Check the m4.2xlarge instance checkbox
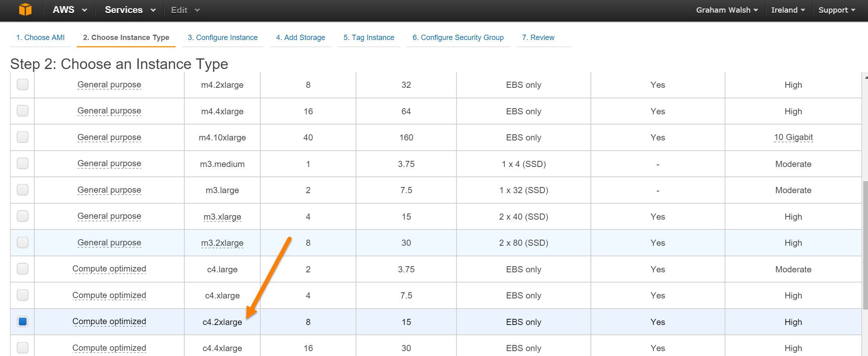 tap(22, 85)
